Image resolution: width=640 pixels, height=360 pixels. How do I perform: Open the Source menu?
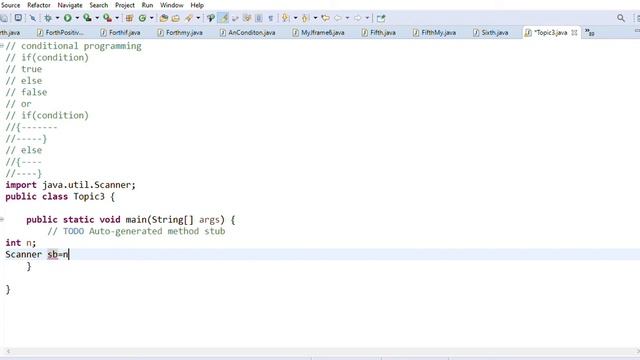tap(11, 5)
